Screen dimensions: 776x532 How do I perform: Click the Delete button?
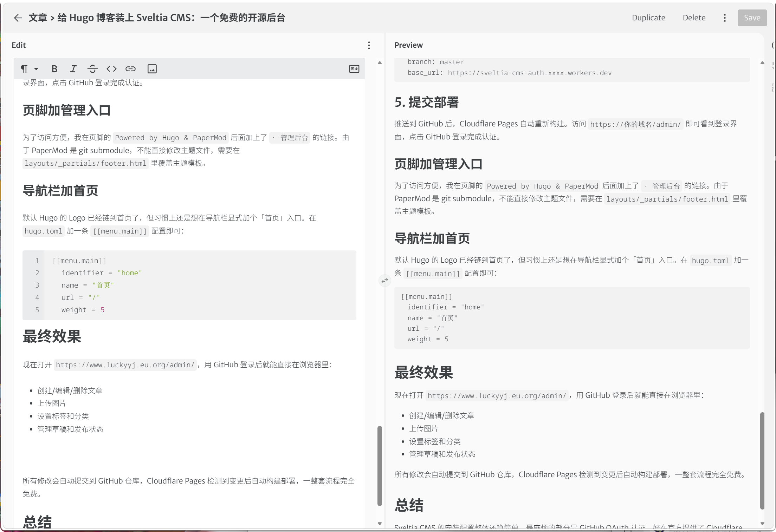click(x=694, y=18)
